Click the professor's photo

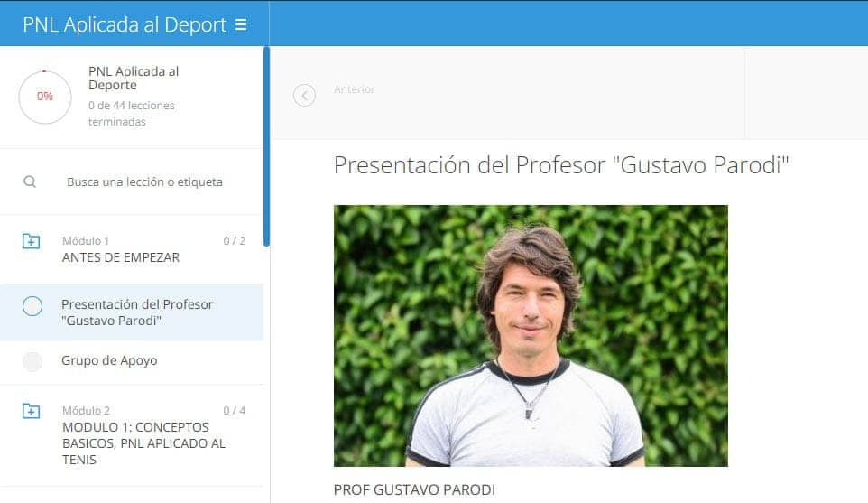pyautogui.click(x=531, y=335)
